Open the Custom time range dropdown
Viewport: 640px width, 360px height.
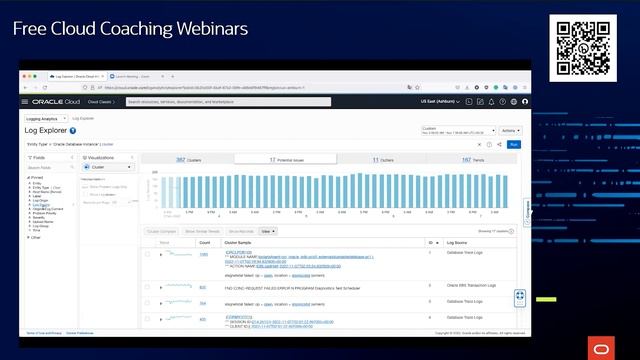coord(458,131)
